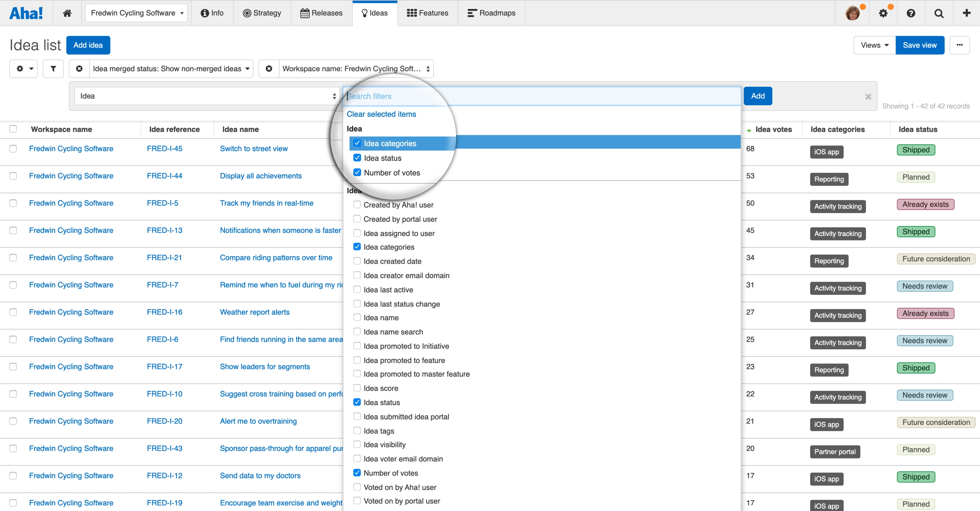980x511 pixels.
Task: Enable the Idea tags filter checkbox
Action: pyautogui.click(x=357, y=430)
